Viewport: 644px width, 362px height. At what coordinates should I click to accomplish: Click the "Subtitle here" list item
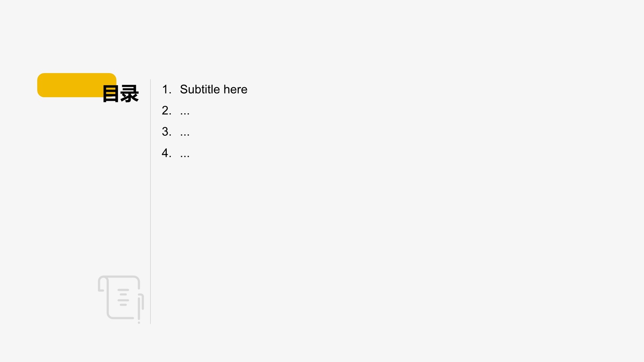(x=213, y=89)
